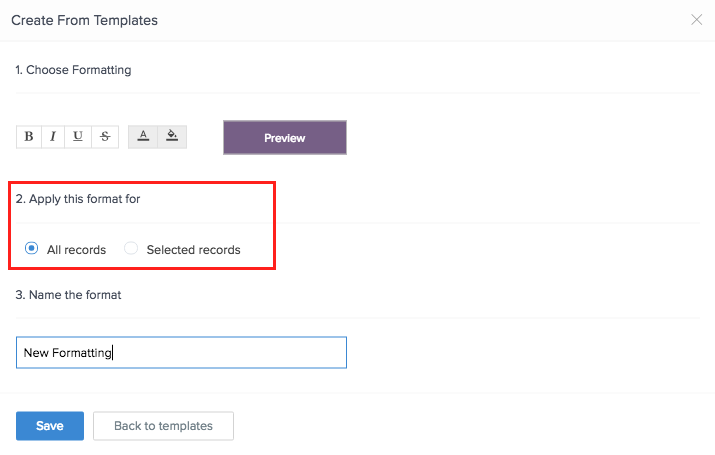Apply underline formatting
The width and height of the screenshot is (715, 455).
pyautogui.click(x=78, y=137)
